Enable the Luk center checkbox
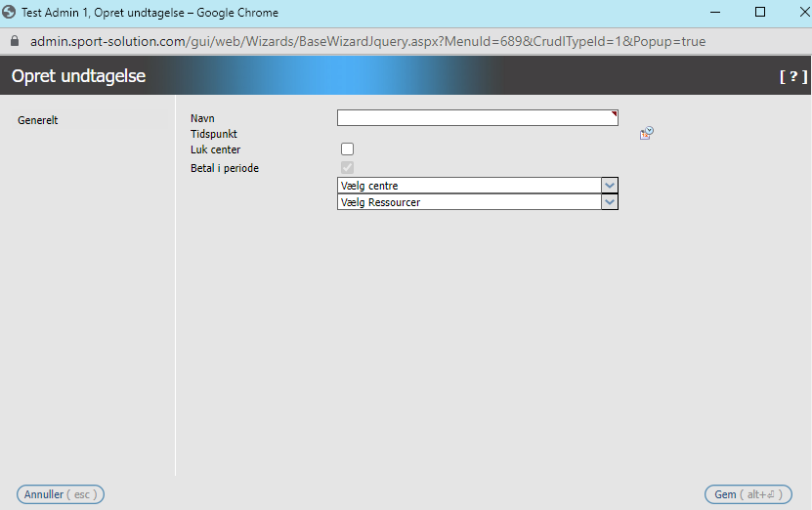 (x=347, y=149)
